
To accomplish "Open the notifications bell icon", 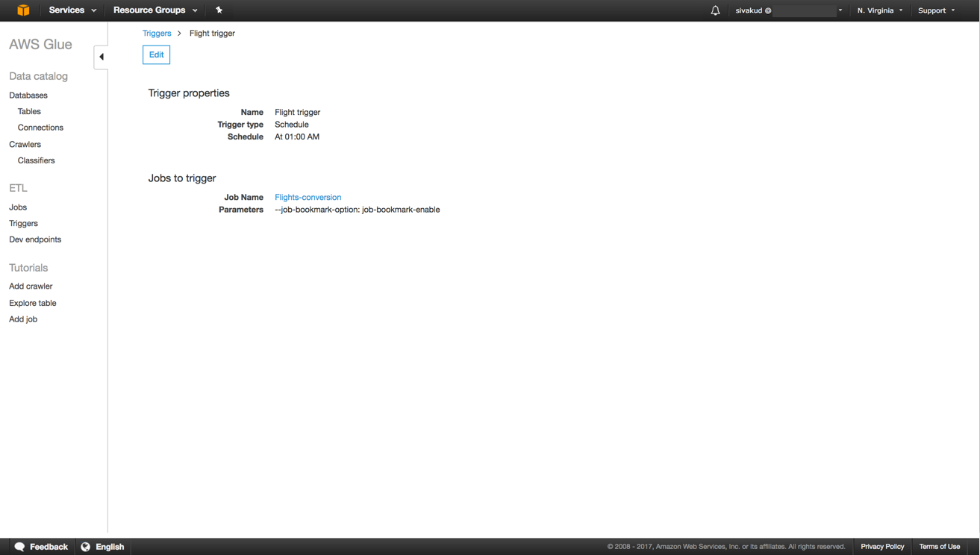I will point(715,10).
